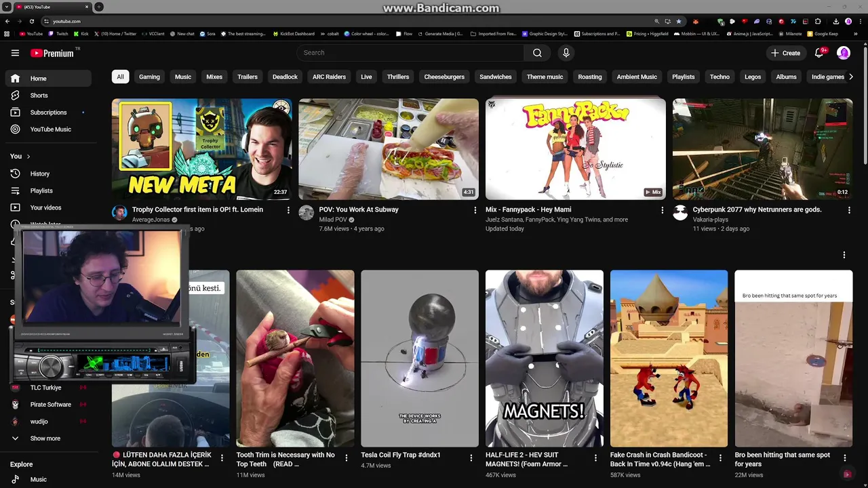Click the YouTube search input field
The height and width of the screenshot is (488, 868).
pyautogui.click(x=410, y=53)
